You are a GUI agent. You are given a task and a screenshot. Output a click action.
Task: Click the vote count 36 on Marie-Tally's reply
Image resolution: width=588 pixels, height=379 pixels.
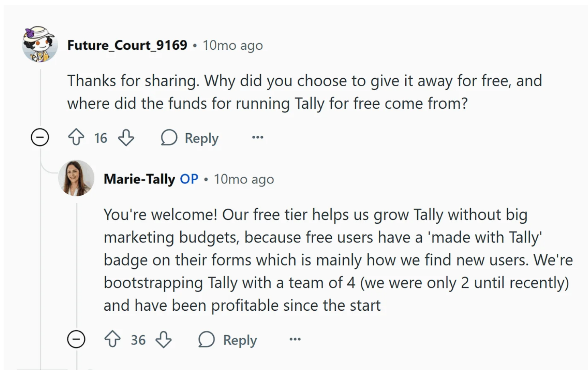(x=138, y=340)
